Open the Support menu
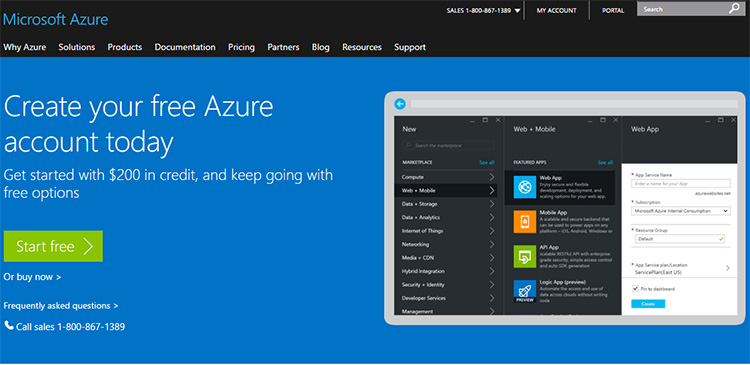The height and width of the screenshot is (365, 750). (410, 47)
